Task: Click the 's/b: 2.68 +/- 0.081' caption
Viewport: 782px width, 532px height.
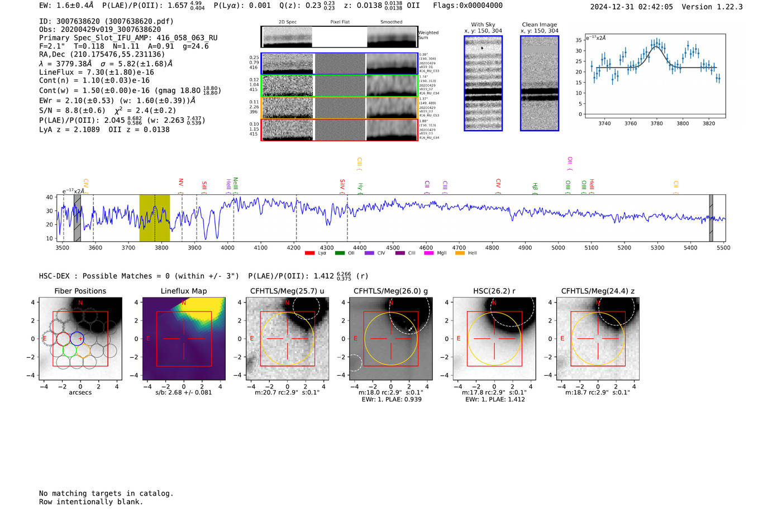Action: click(184, 392)
